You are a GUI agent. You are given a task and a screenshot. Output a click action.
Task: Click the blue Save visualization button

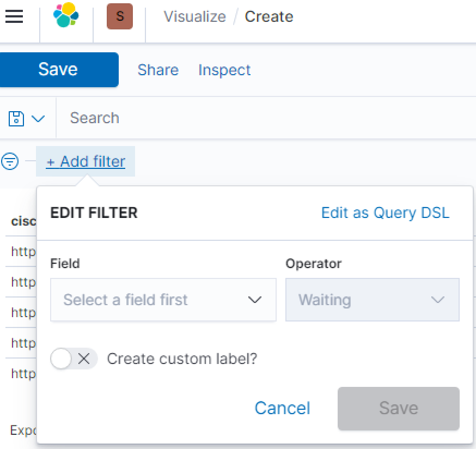pos(58,69)
